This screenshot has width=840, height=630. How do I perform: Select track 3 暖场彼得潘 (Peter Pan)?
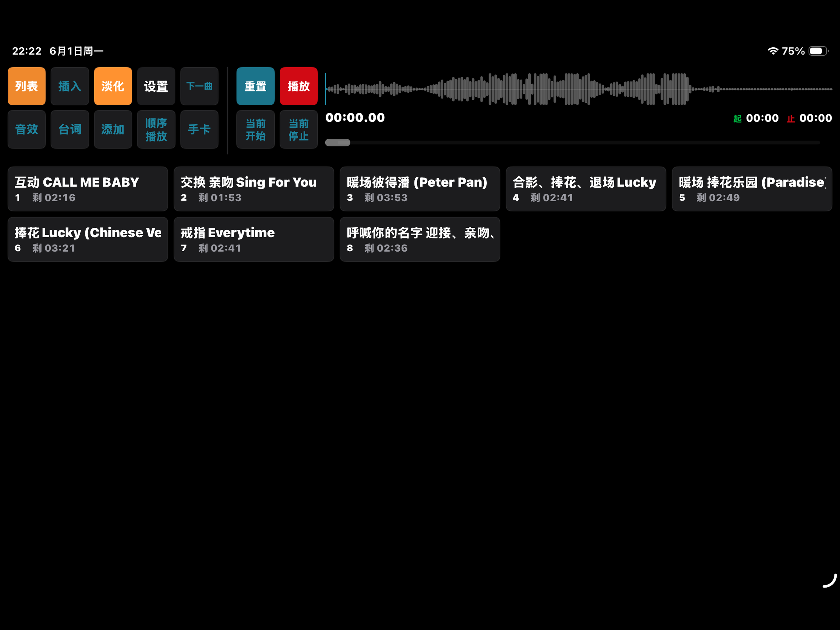point(420,189)
